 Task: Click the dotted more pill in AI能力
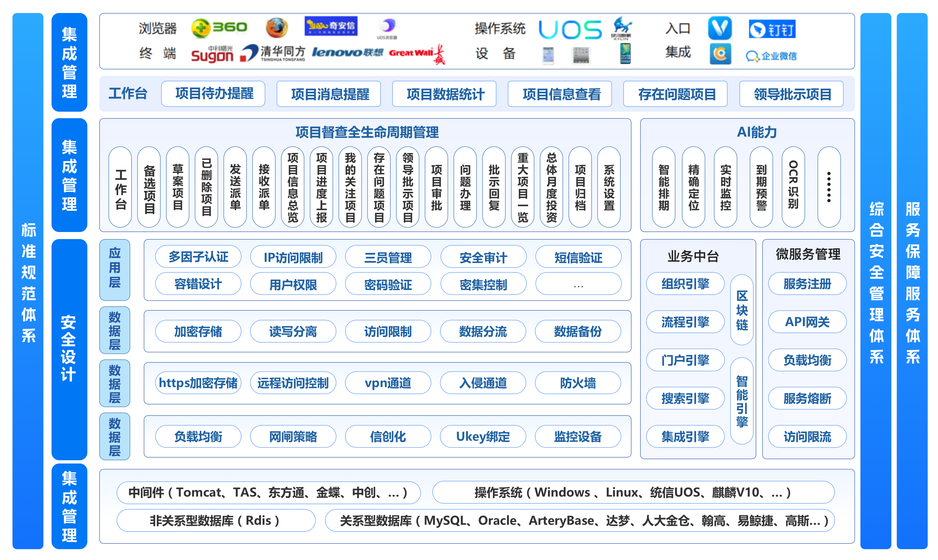829,187
